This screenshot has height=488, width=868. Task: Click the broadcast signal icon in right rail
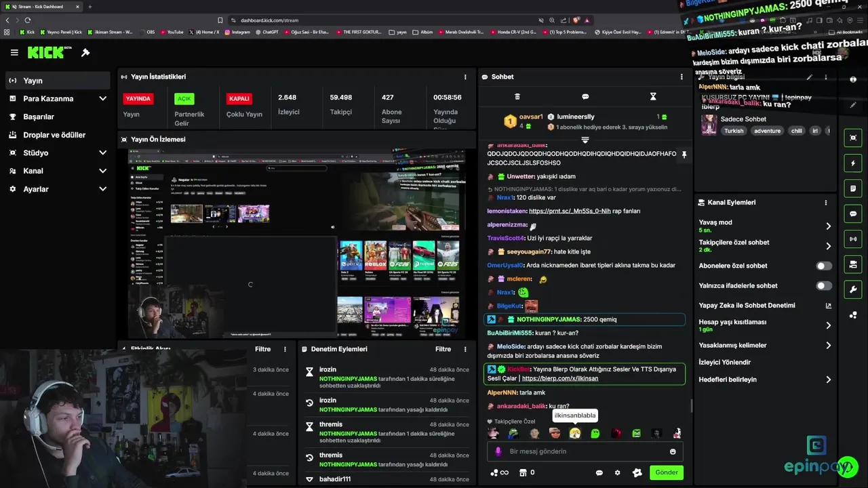click(853, 239)
